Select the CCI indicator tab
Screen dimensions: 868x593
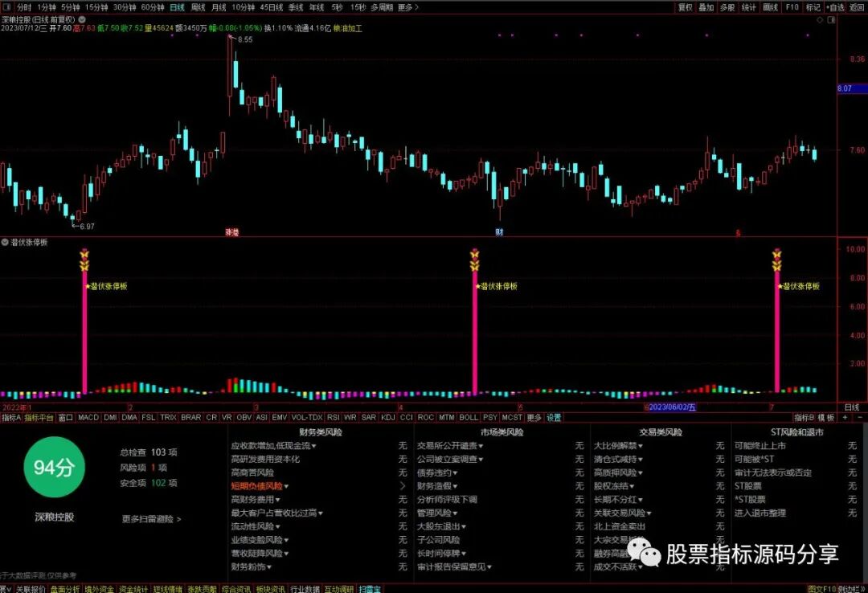(407, 418)
